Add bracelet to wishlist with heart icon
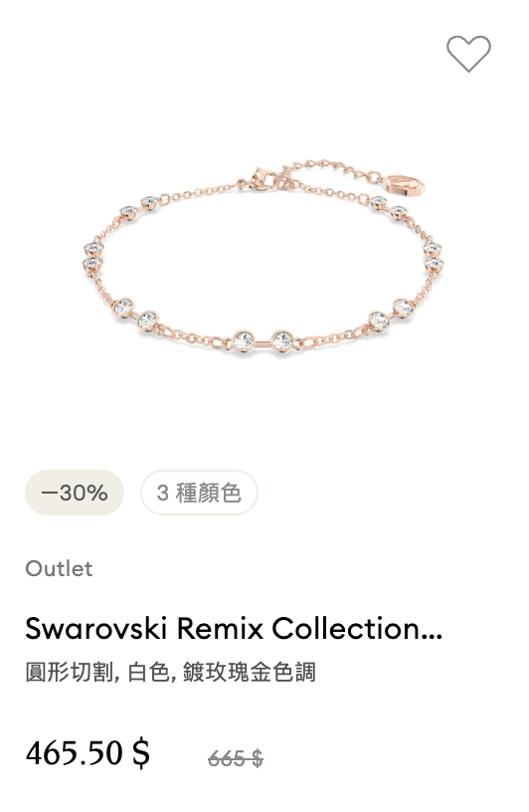This screenshot has height=812, width=529. [468, 54]
